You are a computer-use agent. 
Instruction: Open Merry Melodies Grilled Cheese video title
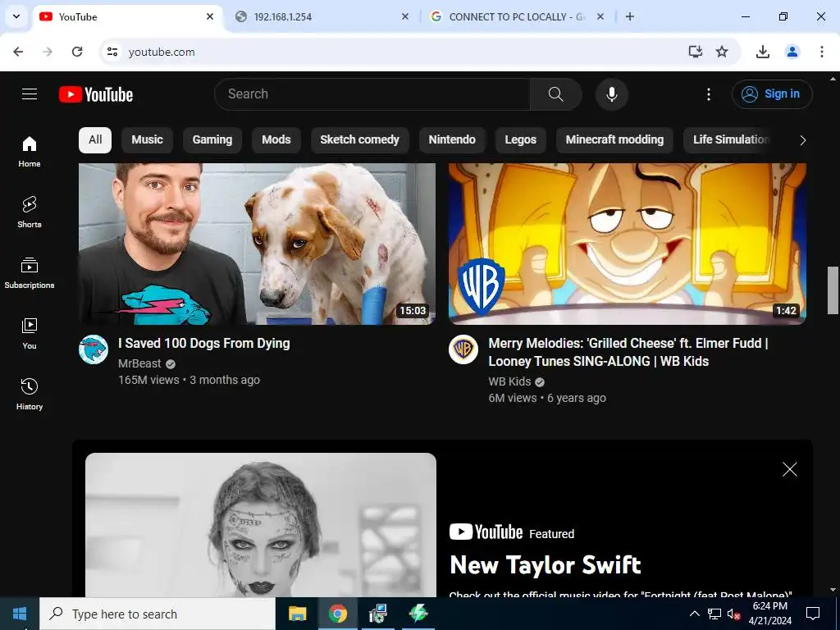tap(628, 353)
